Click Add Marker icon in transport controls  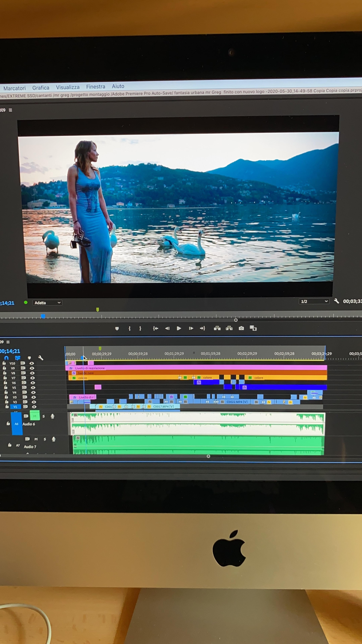[x=117, y=328]
